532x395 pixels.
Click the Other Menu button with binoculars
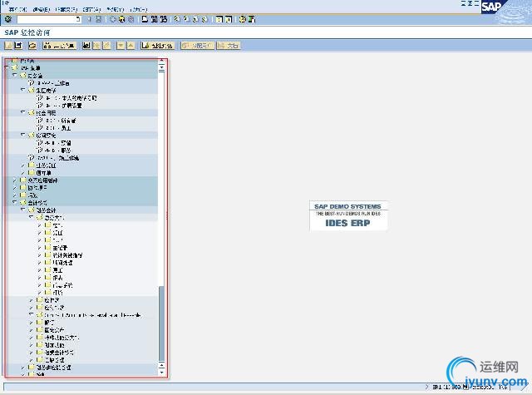coord(60,45)
